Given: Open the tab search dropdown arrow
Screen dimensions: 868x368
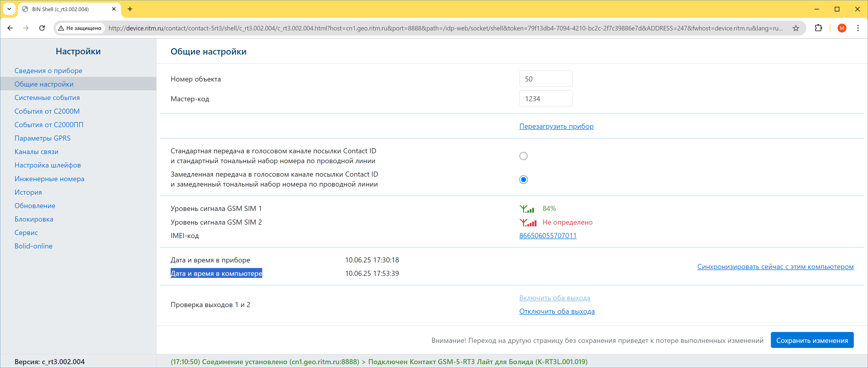Looking at the screenshot, I should (x=9, y=9).
